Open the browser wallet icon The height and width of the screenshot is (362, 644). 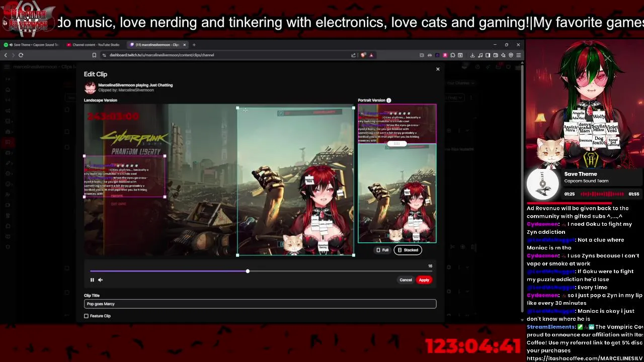coord(496,55)
